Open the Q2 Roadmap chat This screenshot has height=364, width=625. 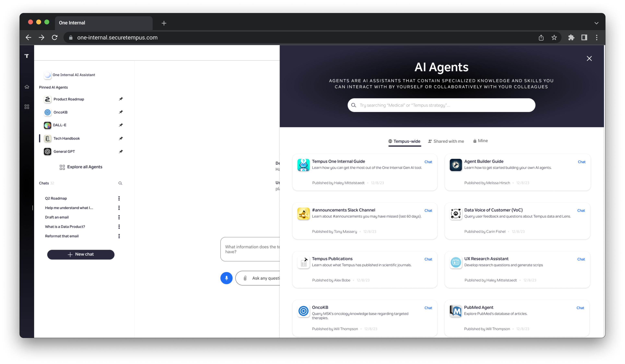coord(56,198)
